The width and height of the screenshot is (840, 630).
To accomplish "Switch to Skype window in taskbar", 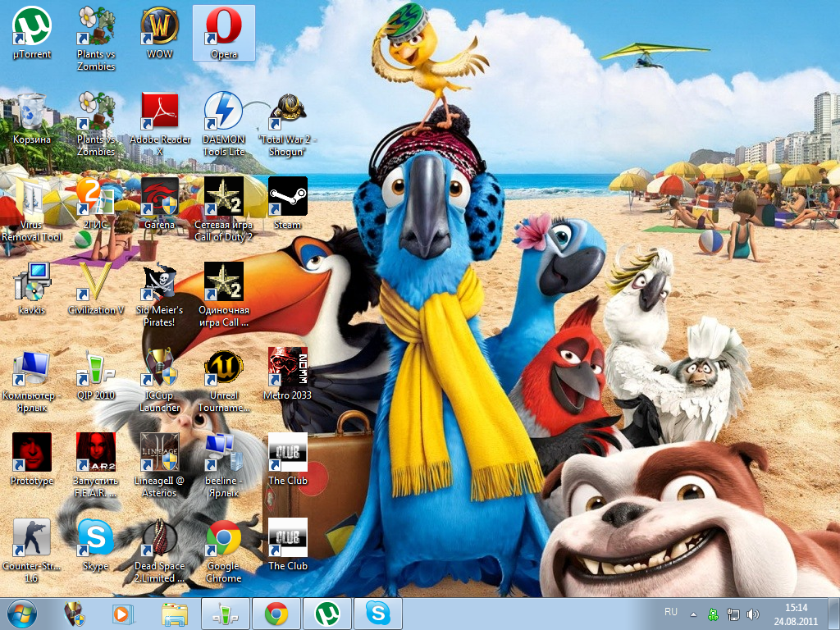I will click(378, 614).
